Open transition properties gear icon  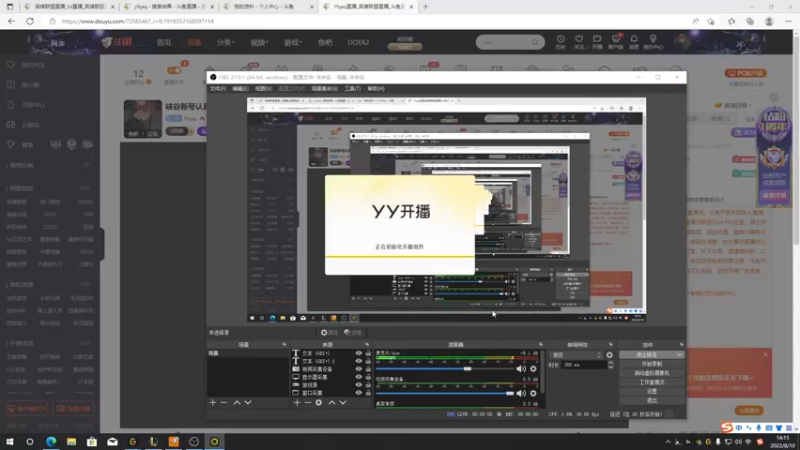pos(609,355)
